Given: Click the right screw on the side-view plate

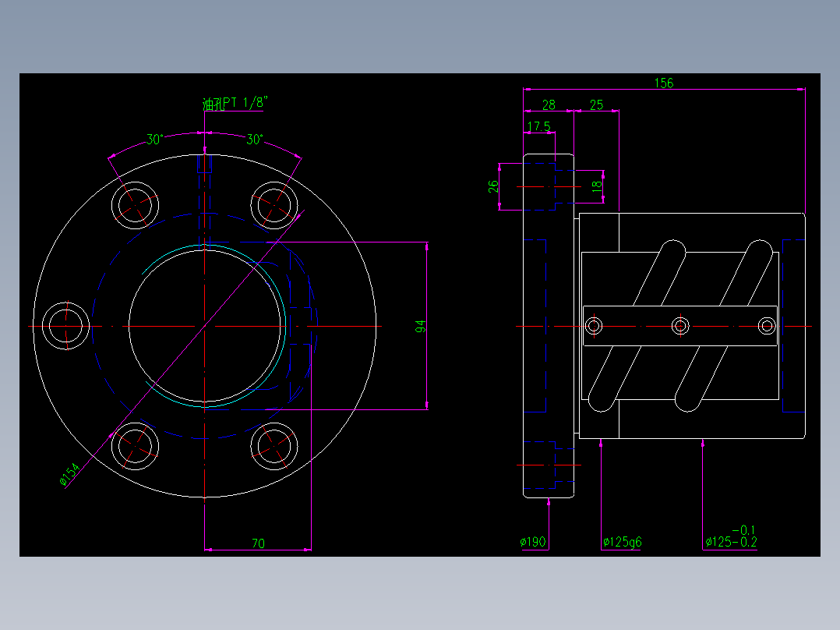Looking at the screenshot, I should pyautogui.click(x=767, y=325).
